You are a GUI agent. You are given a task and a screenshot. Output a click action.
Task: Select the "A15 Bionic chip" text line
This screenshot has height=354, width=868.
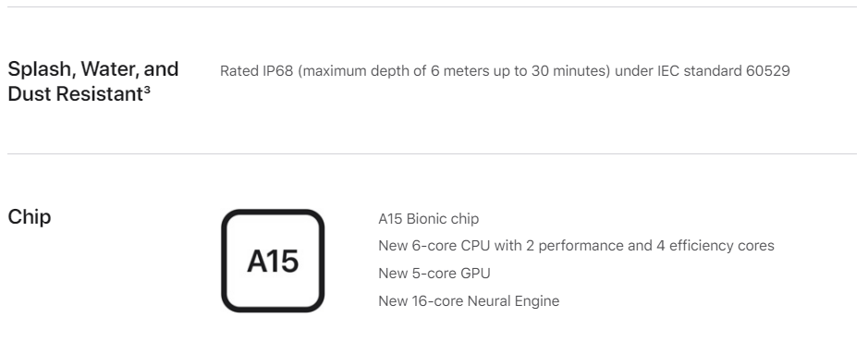click(429, 218)
